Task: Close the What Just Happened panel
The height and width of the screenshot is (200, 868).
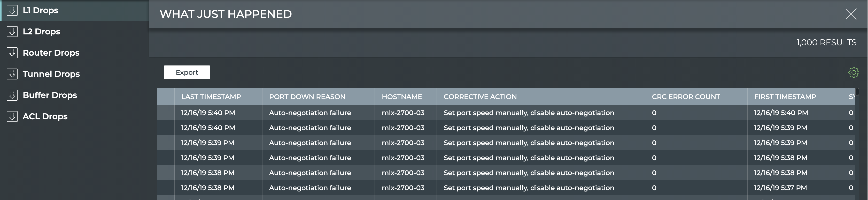Action: (x=851, y=14)
